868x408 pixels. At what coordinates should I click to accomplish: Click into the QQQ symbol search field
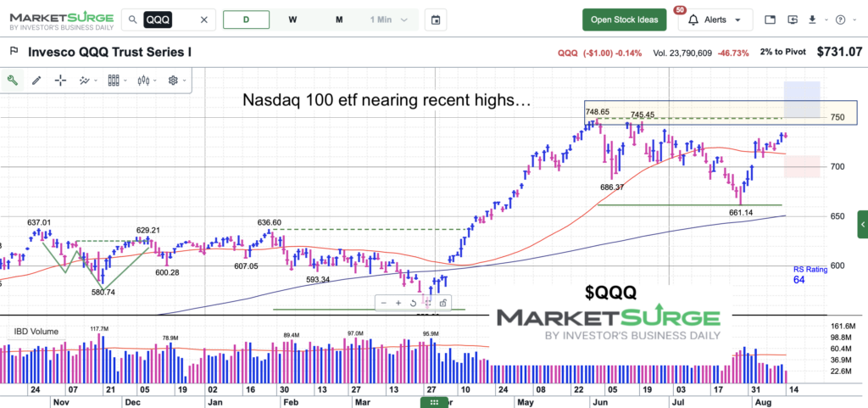tap(169, 20)
